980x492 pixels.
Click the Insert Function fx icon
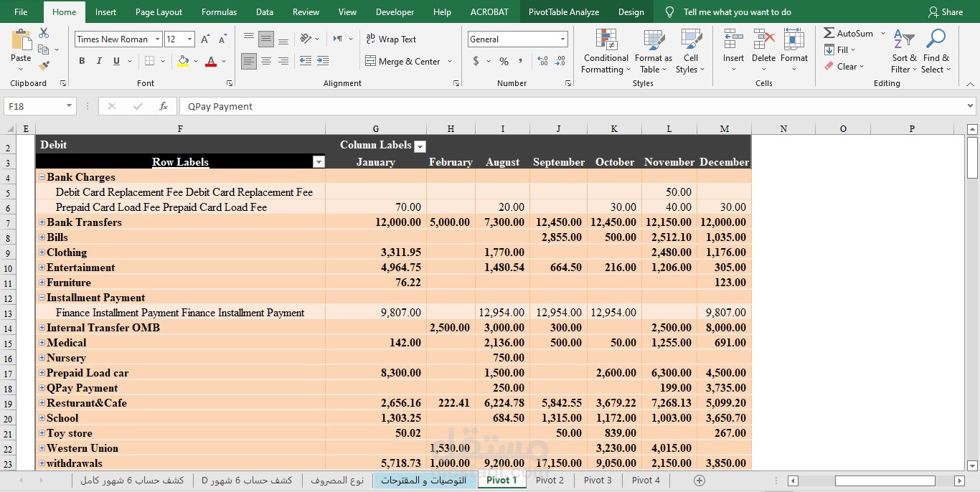coord(164,106)
